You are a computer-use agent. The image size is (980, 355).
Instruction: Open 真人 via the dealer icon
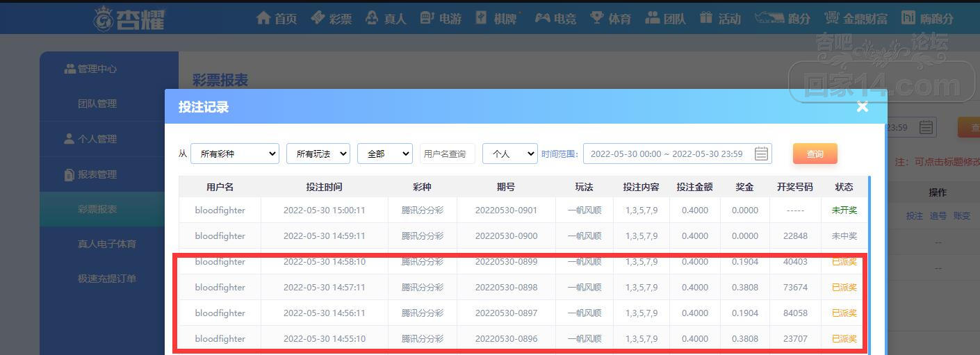pos(372,18)
